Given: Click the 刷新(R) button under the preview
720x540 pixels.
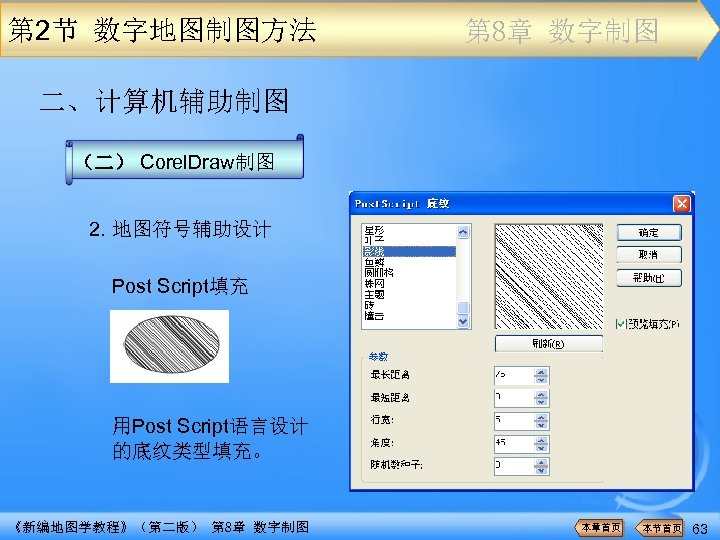Looking at the screenshot, I should coord(549,343).
